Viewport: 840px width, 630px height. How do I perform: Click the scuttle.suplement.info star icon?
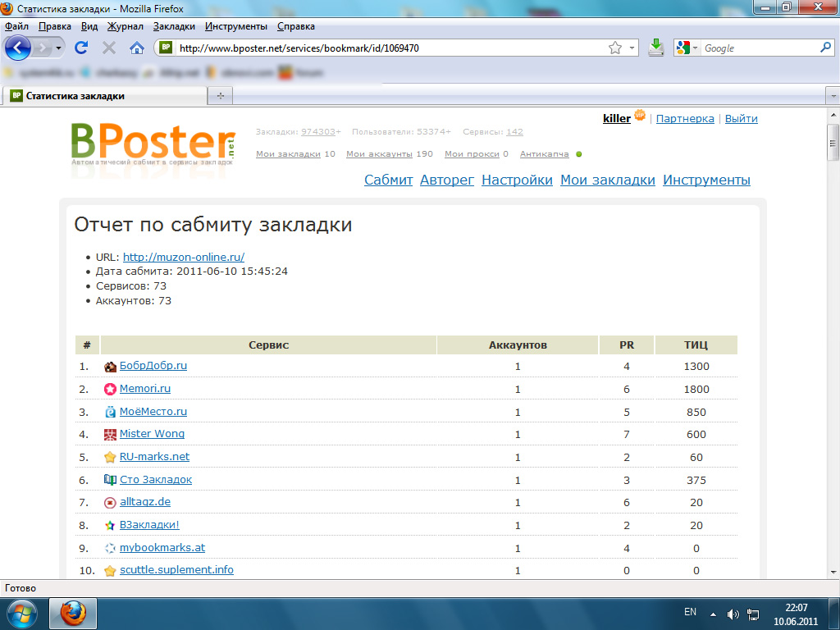coord(110,571)
